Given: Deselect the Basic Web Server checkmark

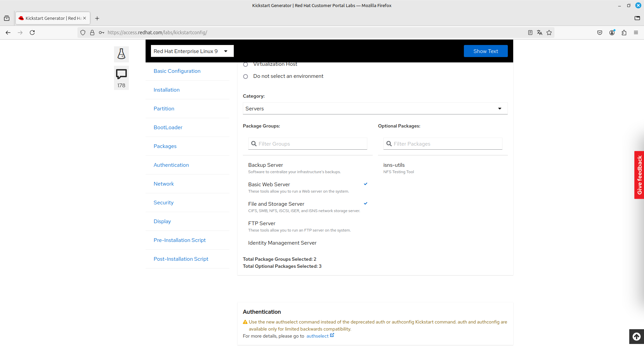Looking at the screenshot, I should 366,184.
